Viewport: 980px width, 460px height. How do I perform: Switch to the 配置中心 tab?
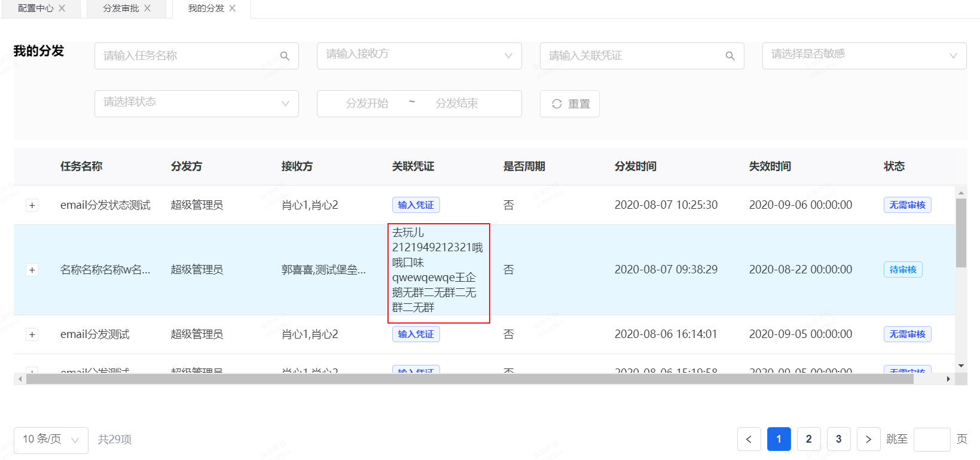[36, 8]
